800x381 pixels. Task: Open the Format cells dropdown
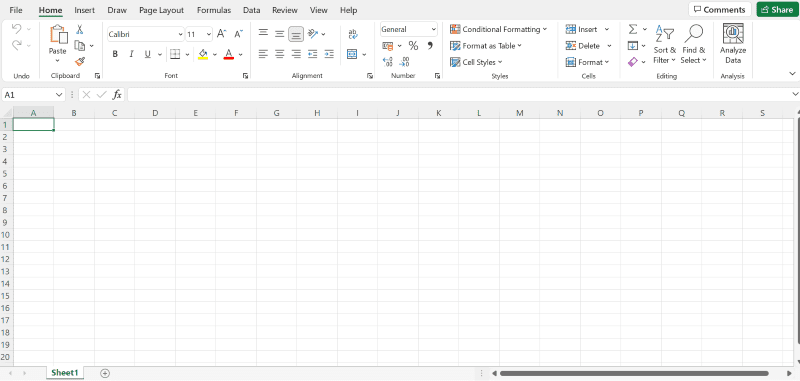(588, 62)
